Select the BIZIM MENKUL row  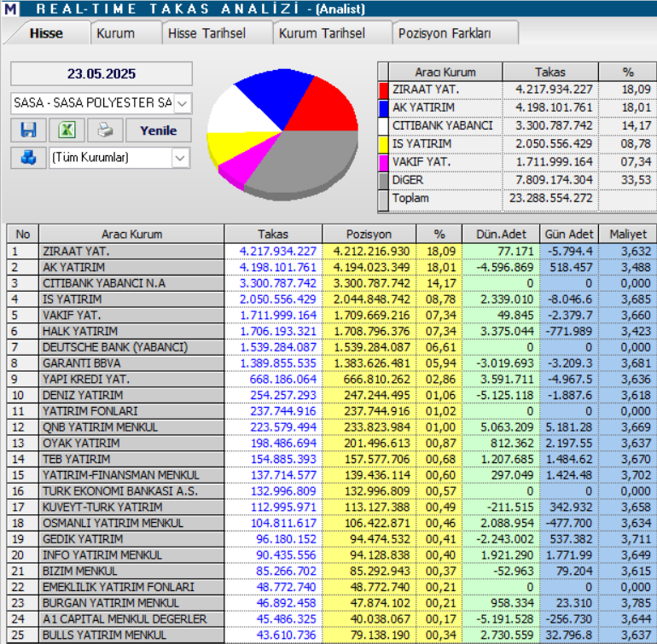click(x=331, y=571)
